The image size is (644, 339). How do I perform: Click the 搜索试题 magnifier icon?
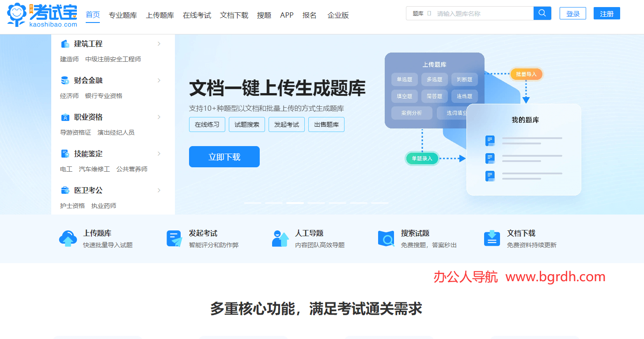386,238
